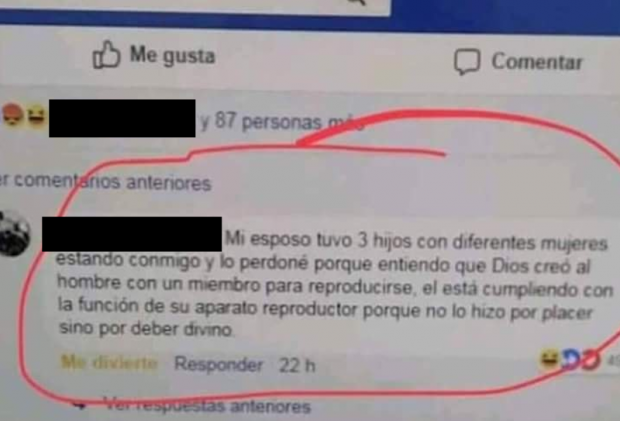Open the blacked-out commenter name link
The height and width of the screenshot is (421, 620).
pos(132,234)
